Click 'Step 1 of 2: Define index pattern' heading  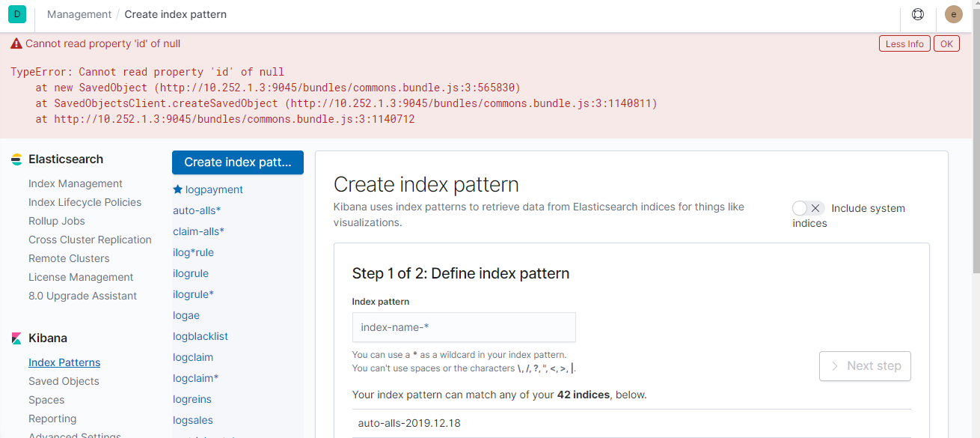coord(461,273)
